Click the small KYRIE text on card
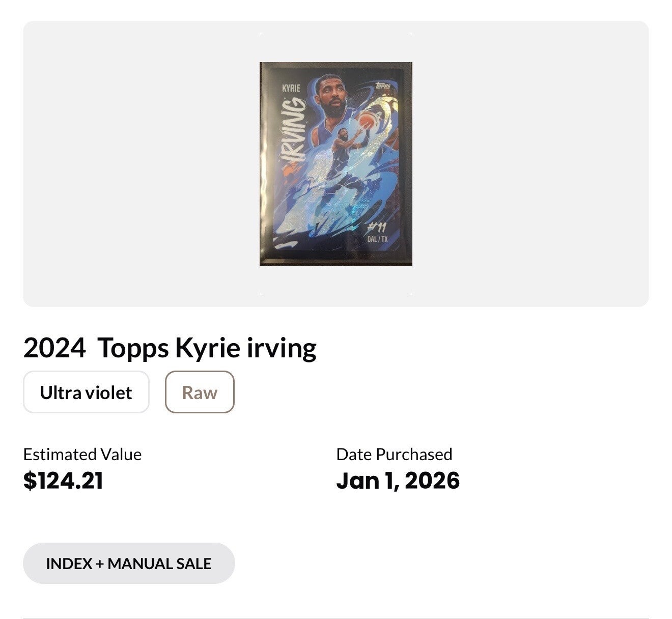Image resolution: width=672 pixels, height=619 pixels. [x=291, y=89]
